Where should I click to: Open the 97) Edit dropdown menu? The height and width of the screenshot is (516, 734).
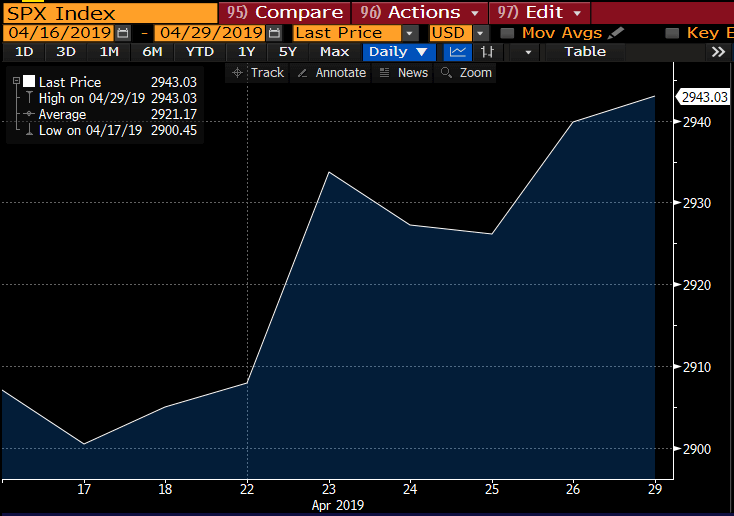pyautogui.click(x=540, y=13)
